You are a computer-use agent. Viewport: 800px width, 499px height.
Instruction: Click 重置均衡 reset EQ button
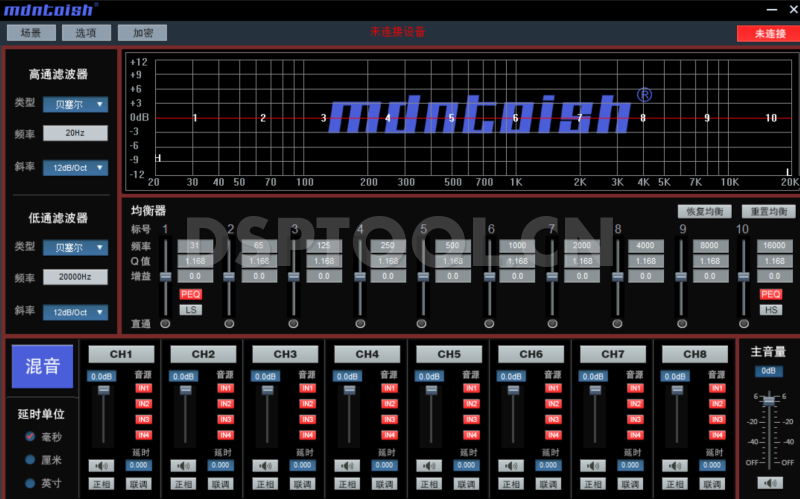point(769,211)
